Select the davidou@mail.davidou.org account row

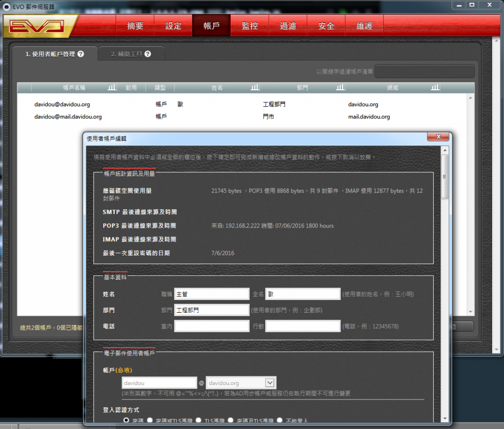(68, 117)
